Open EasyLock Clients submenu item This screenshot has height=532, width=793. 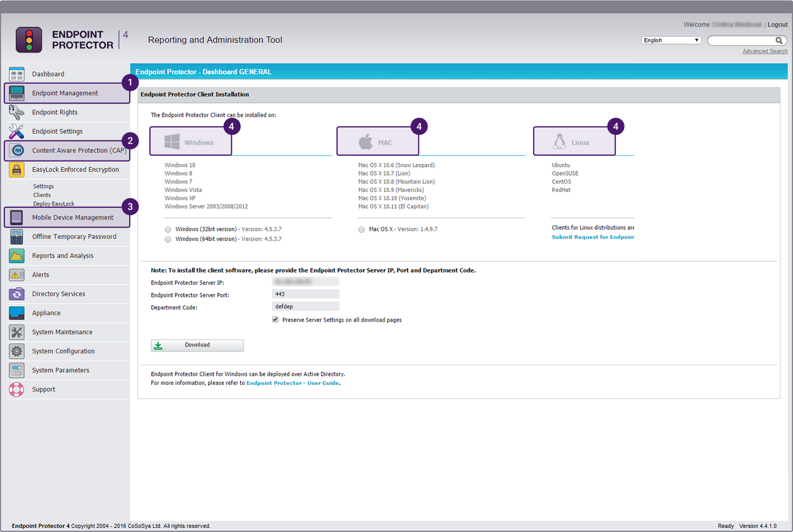pyautogui.click(x=42, y=195)
